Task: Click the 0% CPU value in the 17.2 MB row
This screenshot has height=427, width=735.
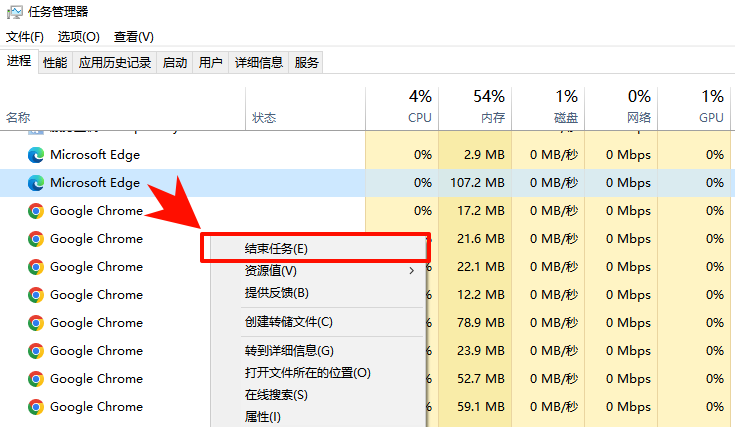Action: tap(423, 210)
